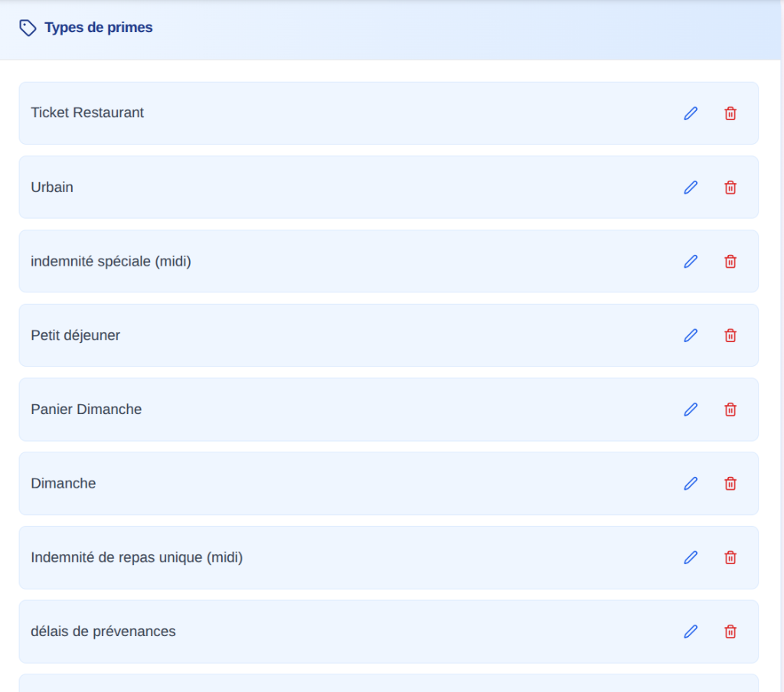Remove indemnité spéciale (midi) entry
The image size is (784, 692).
click(x=730, y=262)
